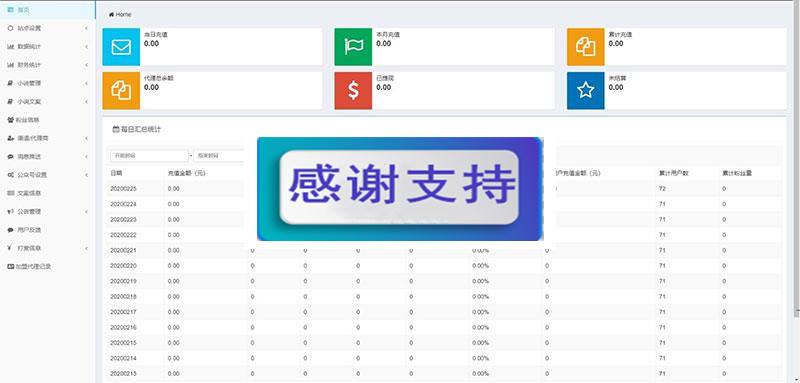Expand the 数据统计 submenu arrow
The image size is (800, 383).
point(86,46)
